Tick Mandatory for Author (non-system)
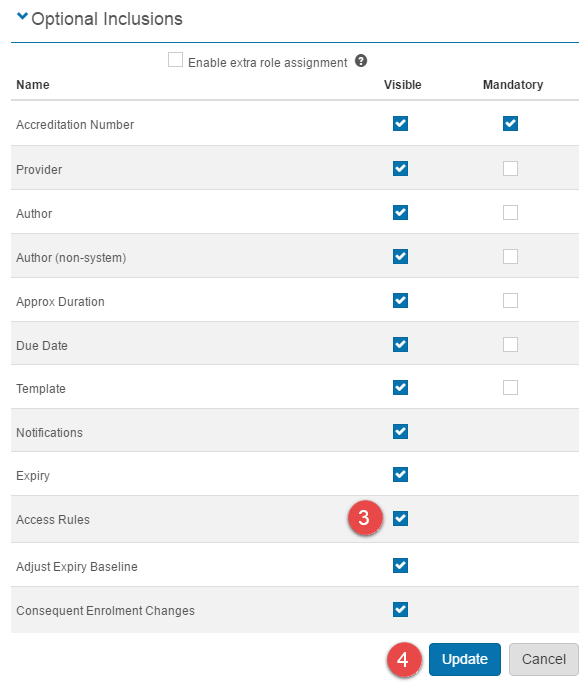 (510, 256)
